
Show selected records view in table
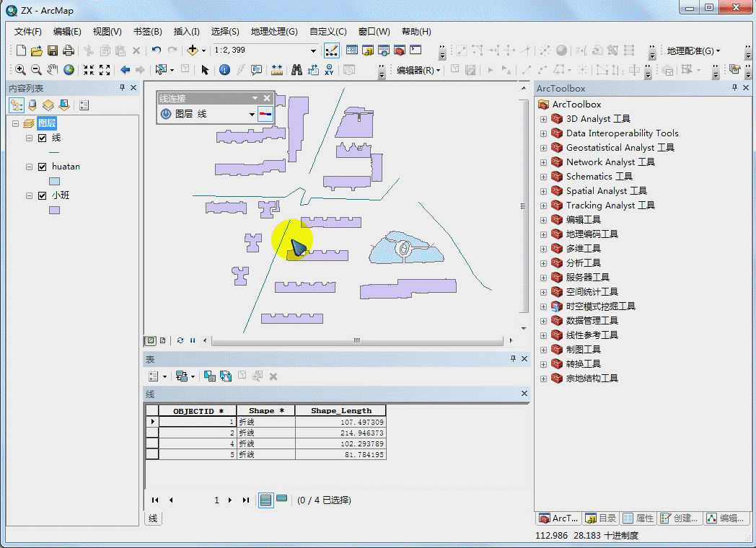[x=282, y=499]
